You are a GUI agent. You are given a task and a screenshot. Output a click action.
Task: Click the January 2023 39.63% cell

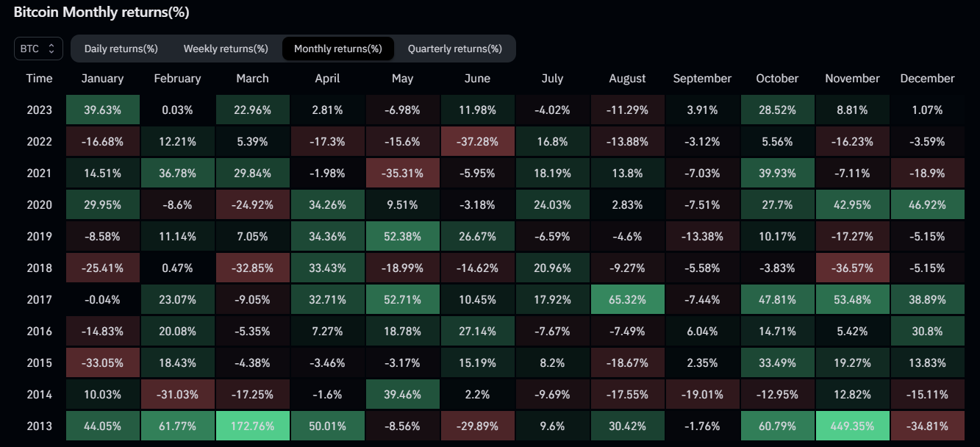102,110
